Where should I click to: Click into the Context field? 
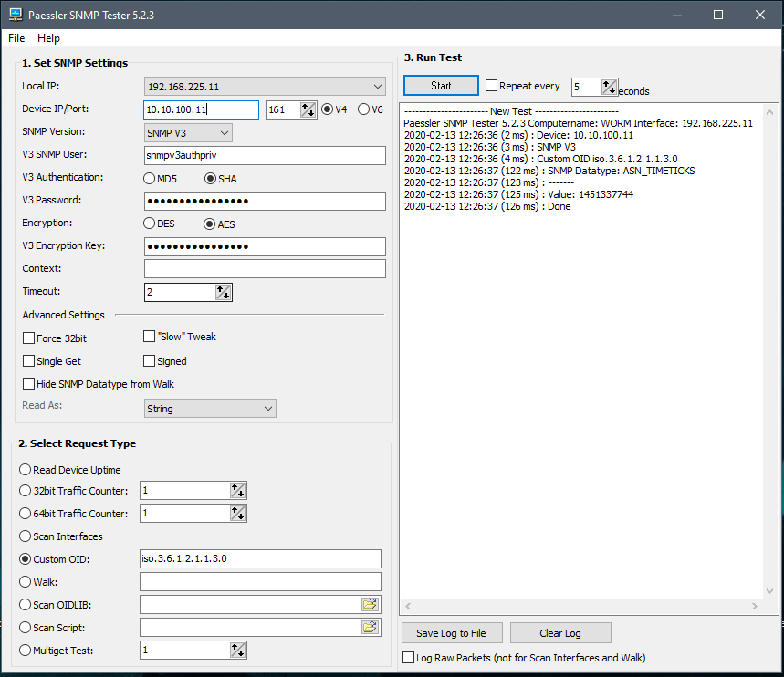[265, 268]
